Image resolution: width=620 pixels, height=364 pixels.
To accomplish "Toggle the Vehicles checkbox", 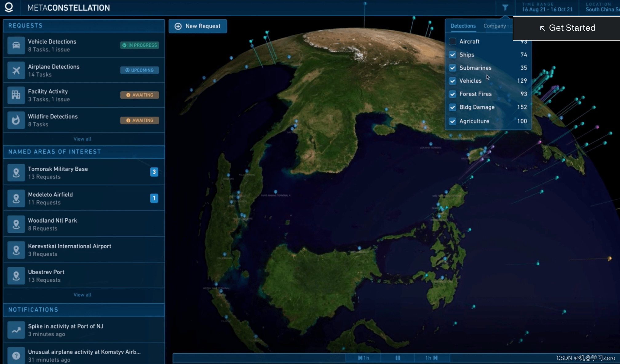I will [x=452, y=81].
